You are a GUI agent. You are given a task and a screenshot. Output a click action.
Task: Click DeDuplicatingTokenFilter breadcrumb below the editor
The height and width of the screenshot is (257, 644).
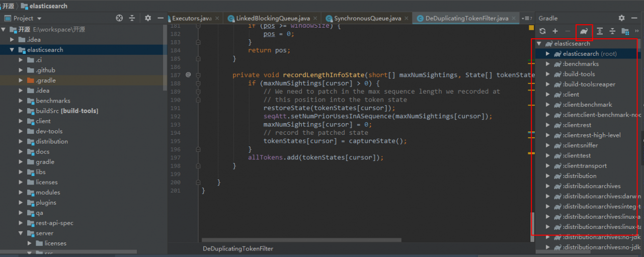tap(238, 248)
